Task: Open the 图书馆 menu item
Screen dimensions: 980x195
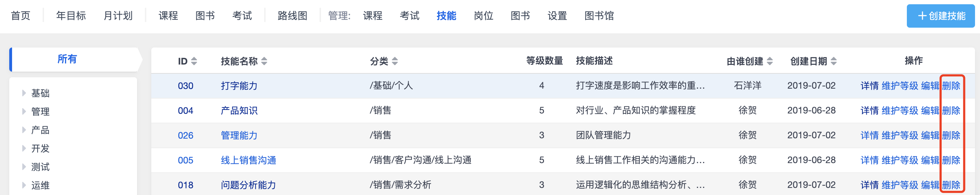Action: (599, 16)
